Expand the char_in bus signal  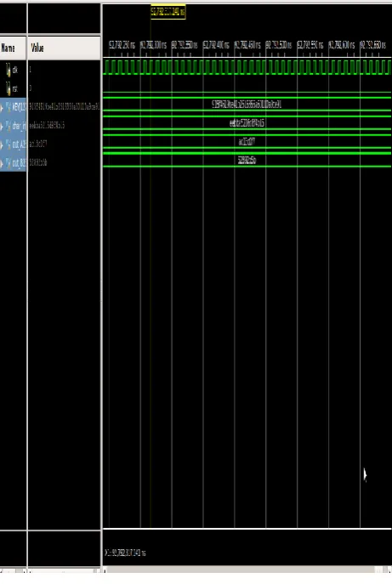pyautogui.click(x=2, y=127)
